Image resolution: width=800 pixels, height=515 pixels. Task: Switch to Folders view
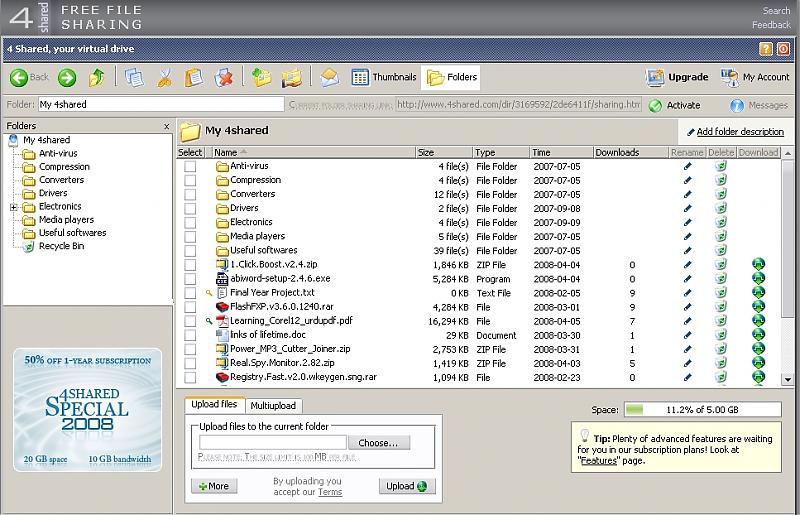click(x=452, y=77)
